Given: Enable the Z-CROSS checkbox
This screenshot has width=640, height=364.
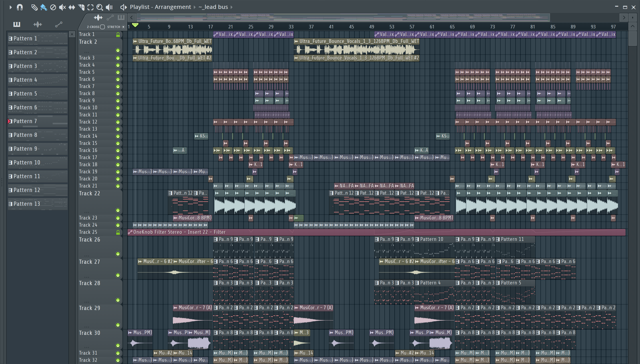Looking at the screenshot, I should click(102, 27).
